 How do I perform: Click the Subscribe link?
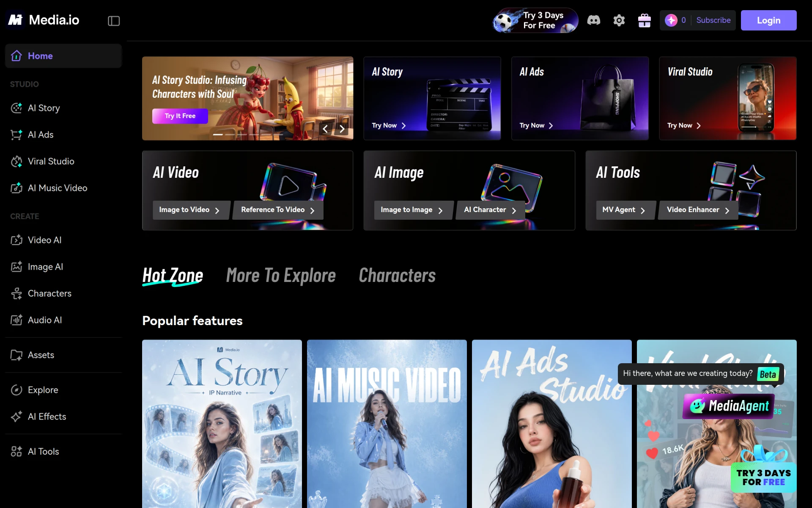click(713, 20)
